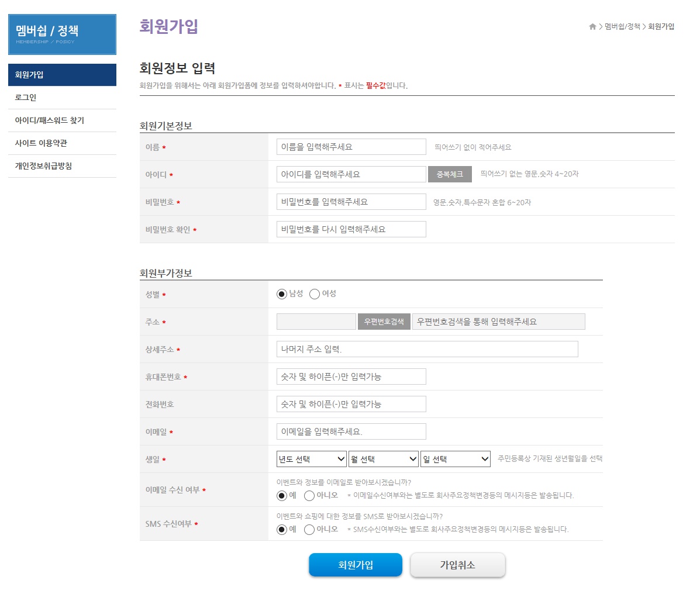
Task: Choose 아니오 for 이메일 수신 여부
Action: tap(310, 496)
